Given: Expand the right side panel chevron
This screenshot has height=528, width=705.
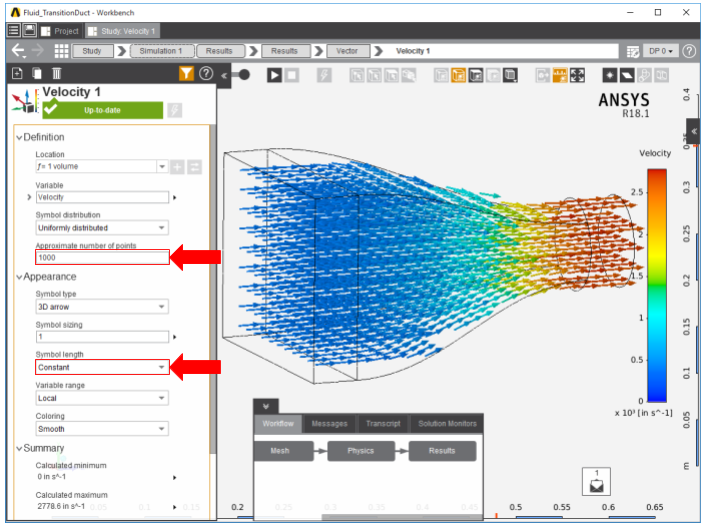Looking at the screenshot, I should tap(694, 131).
